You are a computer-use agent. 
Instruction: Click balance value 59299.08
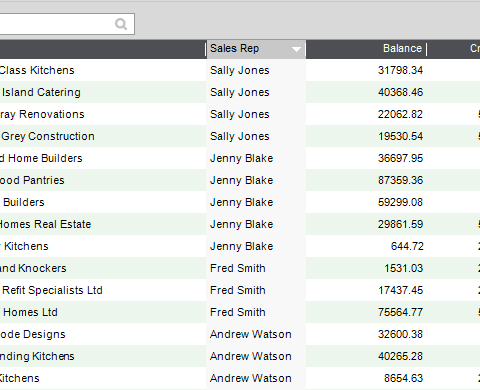coord(400,202)
